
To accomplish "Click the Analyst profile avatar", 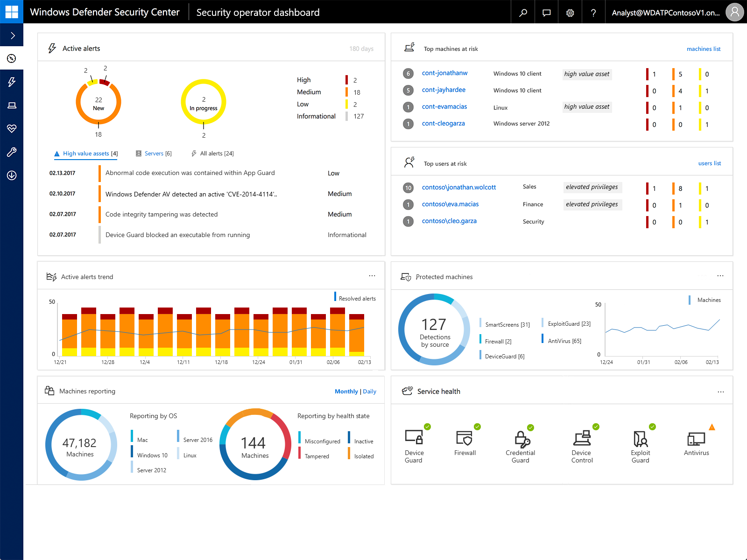I will (734, 12).
